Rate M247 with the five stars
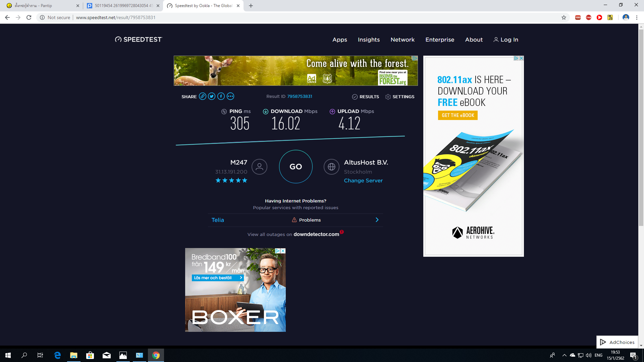Image resolution: width=644 pixels, height=362 pixels. click(x=231, y=180)
